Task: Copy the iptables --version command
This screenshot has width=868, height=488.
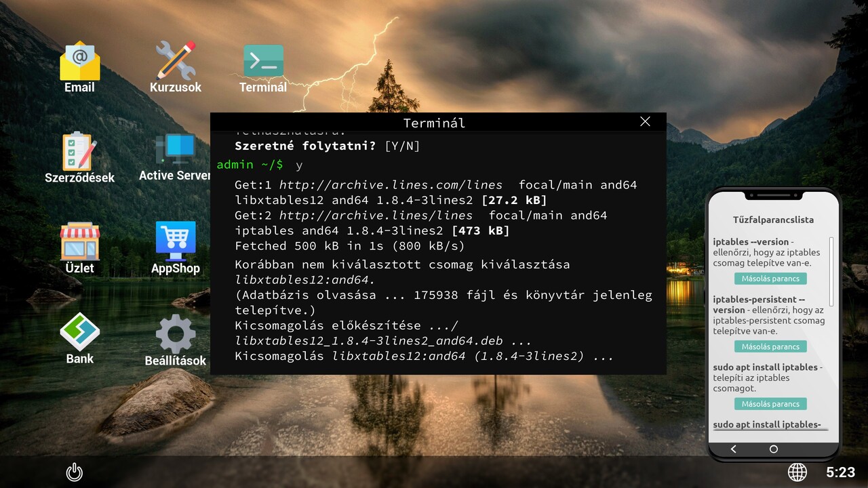Action: 770,279
